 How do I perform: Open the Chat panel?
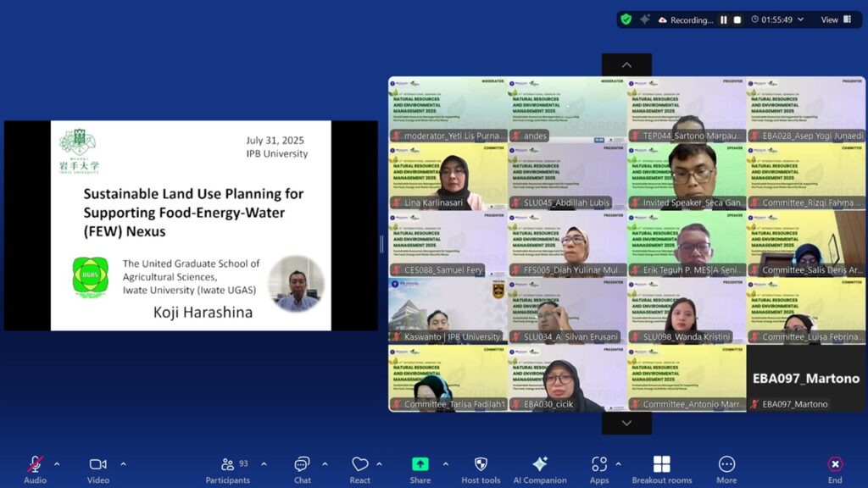coord(302,465)
